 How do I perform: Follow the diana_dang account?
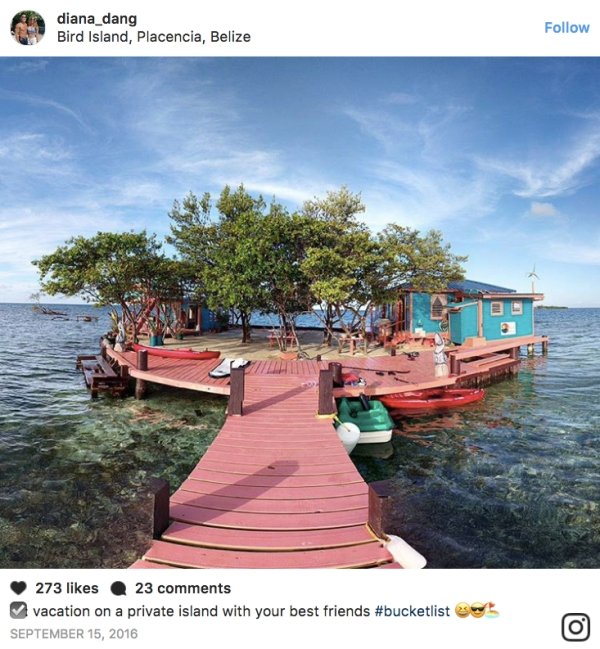[566, 28]
